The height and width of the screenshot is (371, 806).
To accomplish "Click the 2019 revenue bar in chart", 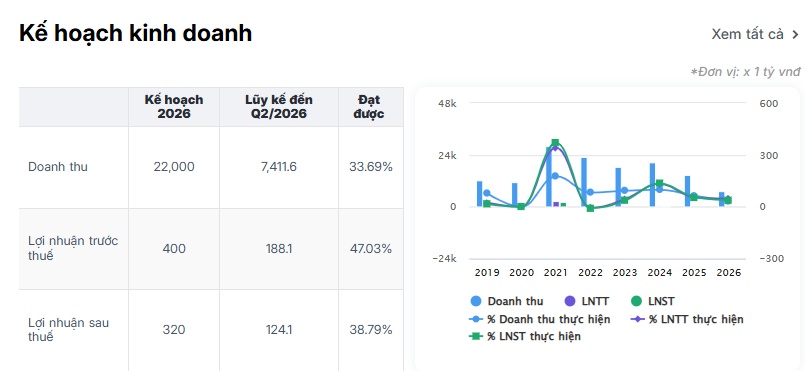I will 480,194.
